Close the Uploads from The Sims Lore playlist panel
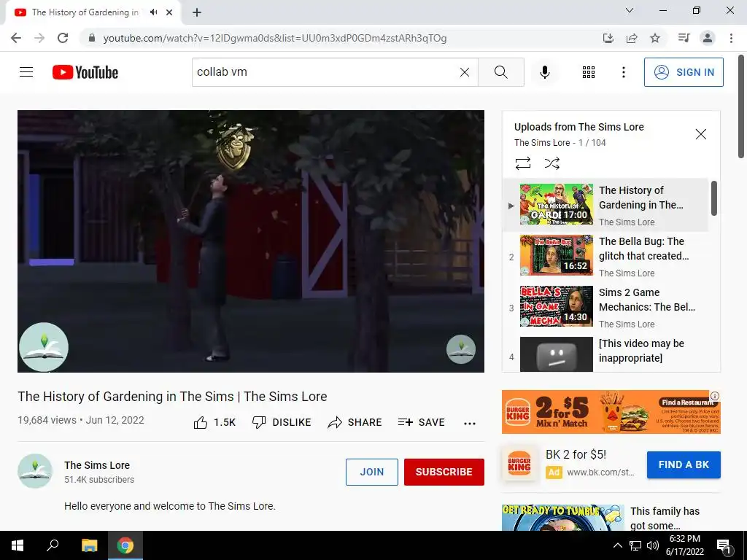 [x=701, y=134]
